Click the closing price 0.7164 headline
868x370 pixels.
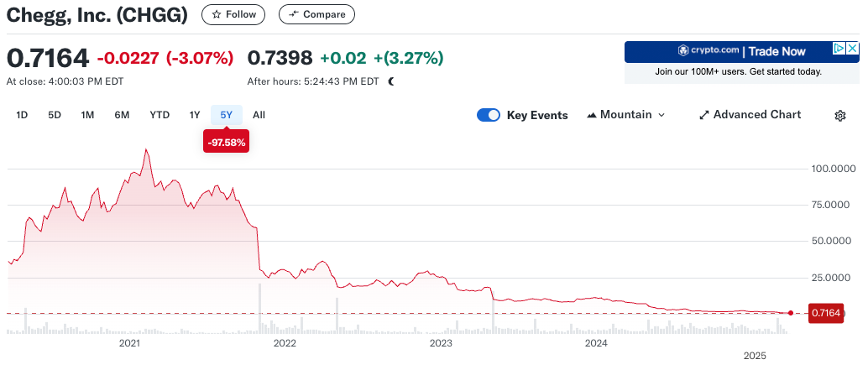pyautogui.click(x=48, y=57)
